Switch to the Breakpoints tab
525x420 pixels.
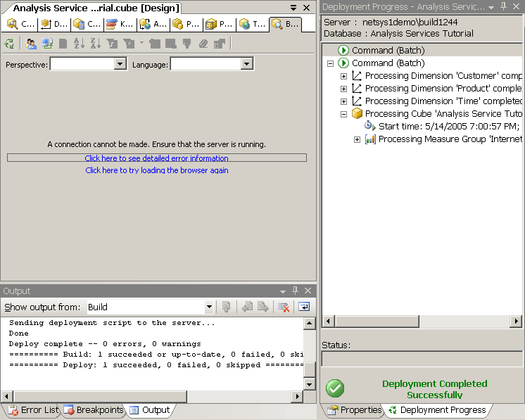click(x=94, y=410)
